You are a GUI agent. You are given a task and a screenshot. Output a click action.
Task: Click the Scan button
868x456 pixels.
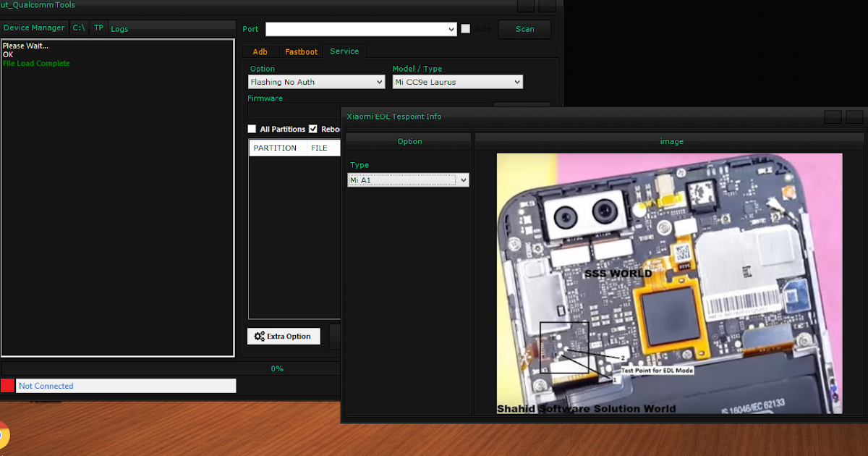point(524,29)
